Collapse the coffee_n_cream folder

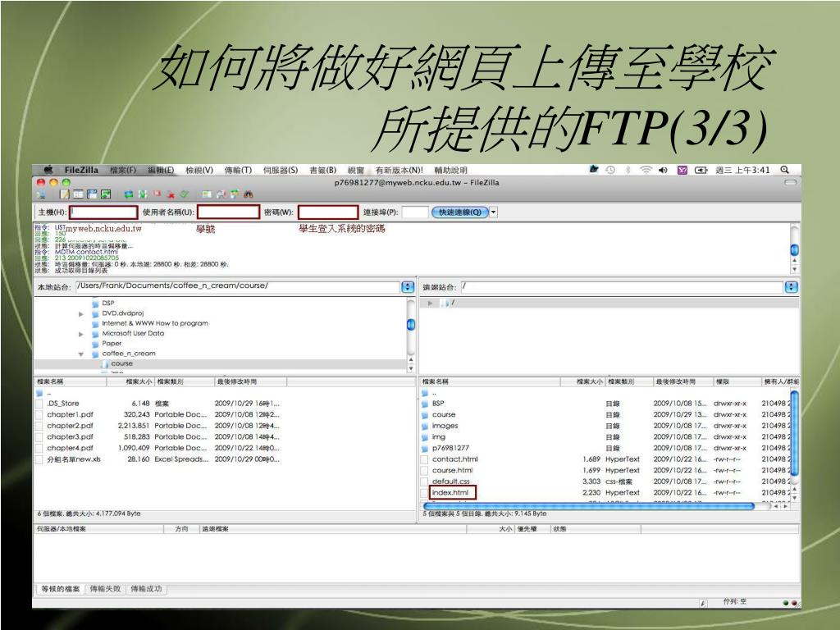tap(81, 354)
